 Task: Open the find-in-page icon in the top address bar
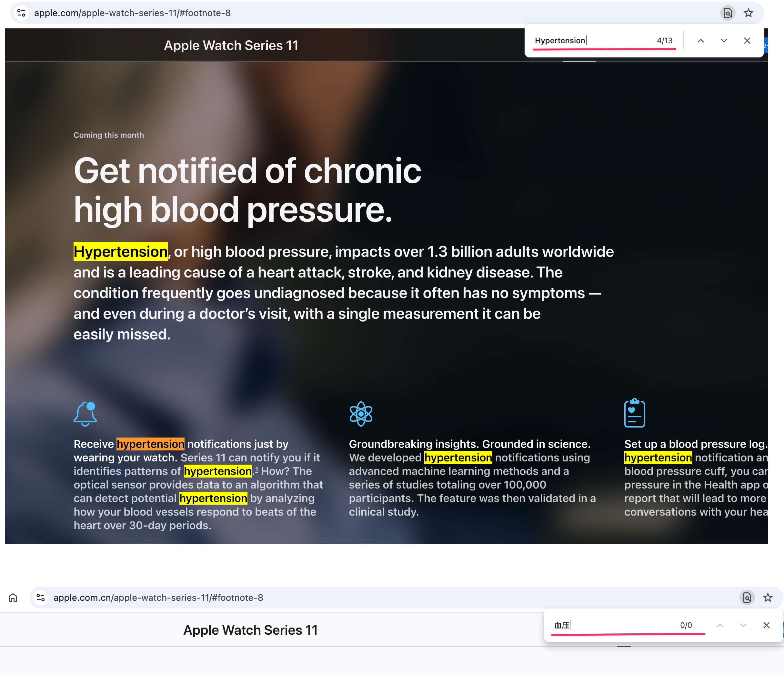(x=728, y=13)
